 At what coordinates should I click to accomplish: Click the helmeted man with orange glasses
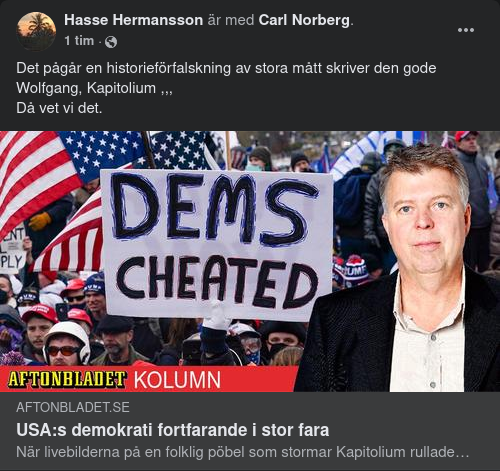point(66,344)
